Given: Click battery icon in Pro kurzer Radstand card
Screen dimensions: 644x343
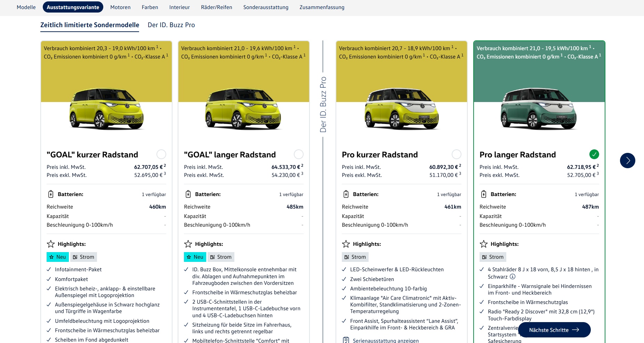Looking at the screenshot, I should tap(346, 194).
